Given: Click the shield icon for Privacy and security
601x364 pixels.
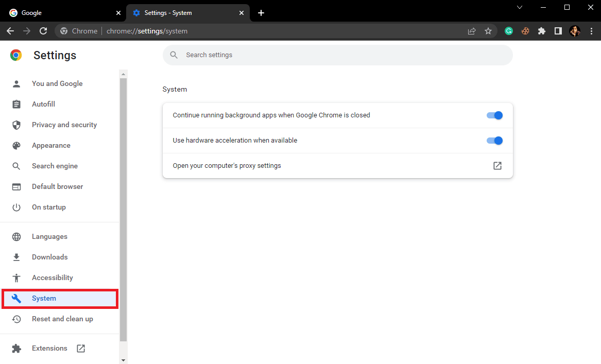Looking at the screenshot, I should tap(16, 125).
